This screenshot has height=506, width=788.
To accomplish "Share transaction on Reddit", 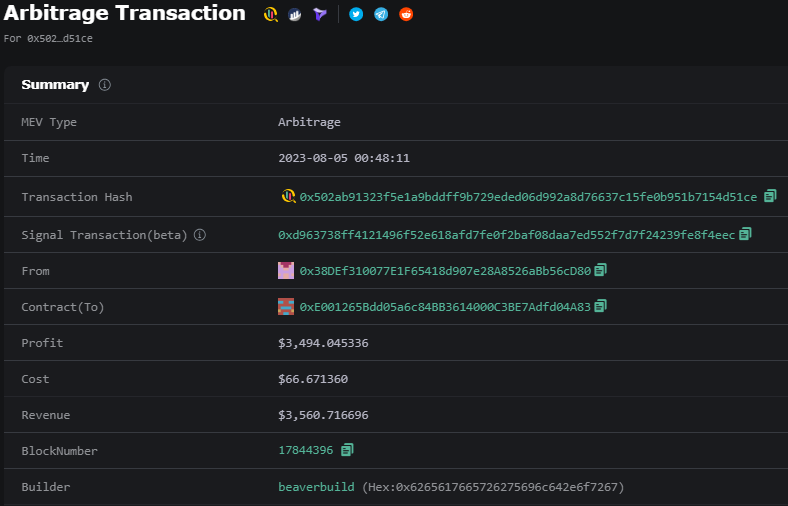I will pos(406,14).
